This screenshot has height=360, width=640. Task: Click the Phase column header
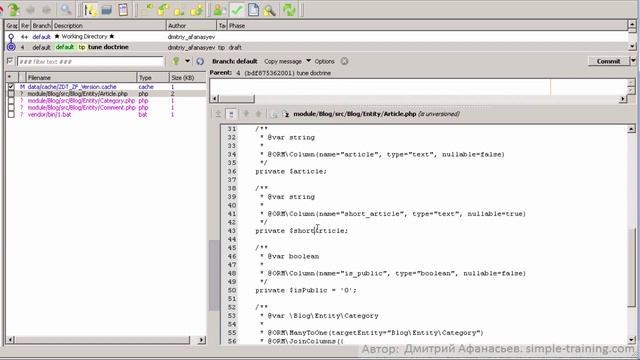427,26
